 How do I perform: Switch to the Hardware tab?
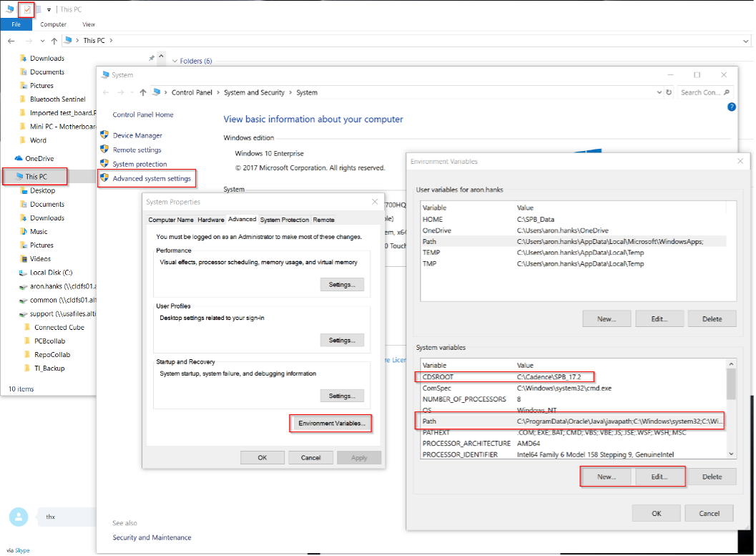pyautogui.click(x=211, y=220)
